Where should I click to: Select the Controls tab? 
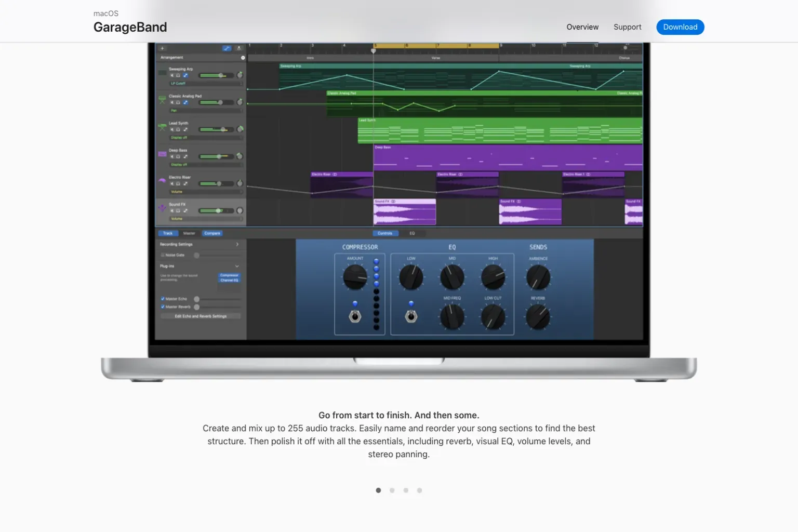coord(385,233)
